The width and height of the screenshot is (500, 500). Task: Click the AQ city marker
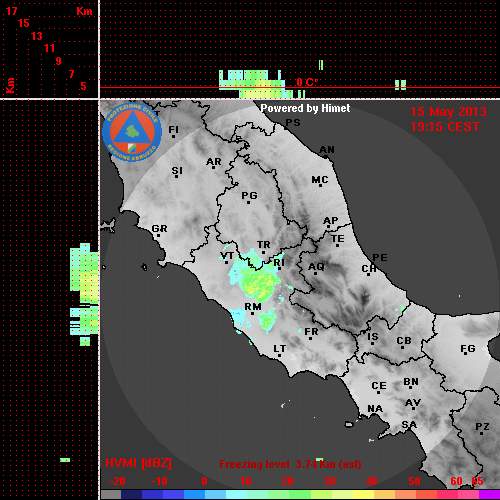click(x=315, y=273)
